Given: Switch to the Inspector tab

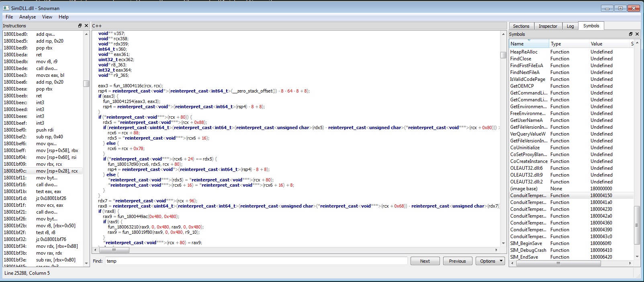Looking at the screenshot, I should click(548, 26).
